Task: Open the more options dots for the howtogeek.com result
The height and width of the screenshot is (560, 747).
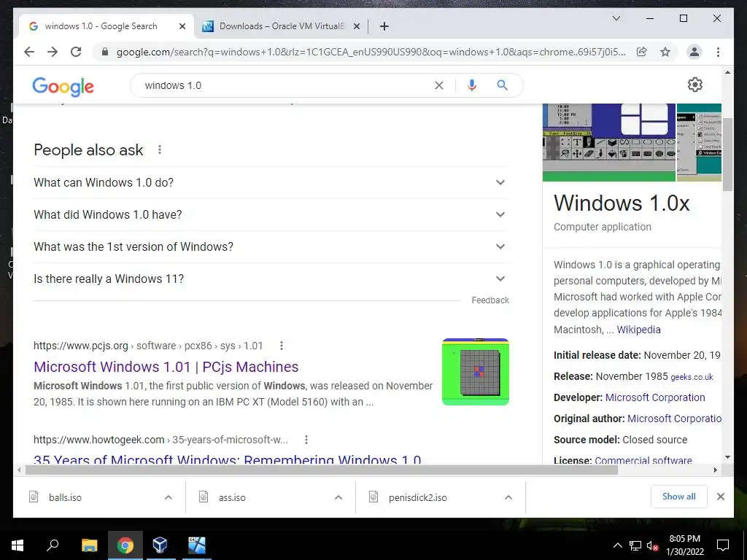Action: tap(306, 440)
